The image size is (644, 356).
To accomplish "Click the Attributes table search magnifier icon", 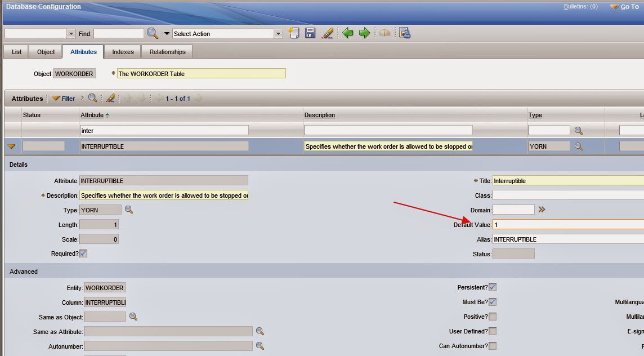I will tap(93, 98).
